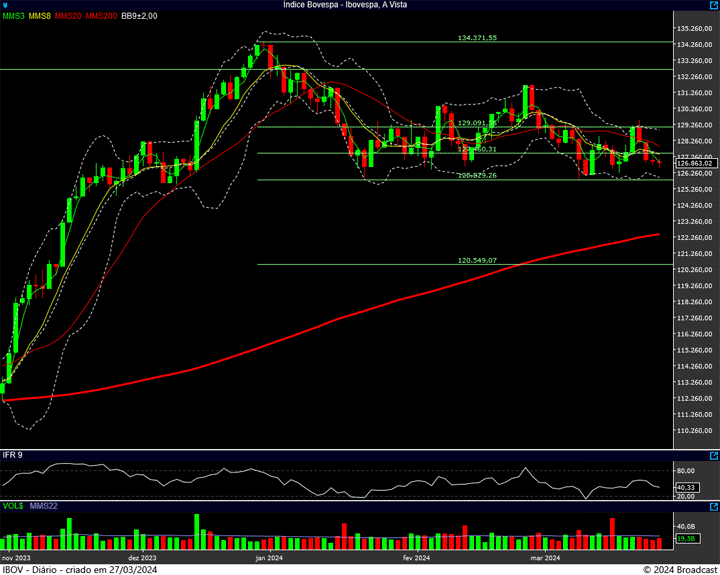The image size is (720, 575).
Task: Select the MMS3 moving average legend label
Action: tap(13, 16)
